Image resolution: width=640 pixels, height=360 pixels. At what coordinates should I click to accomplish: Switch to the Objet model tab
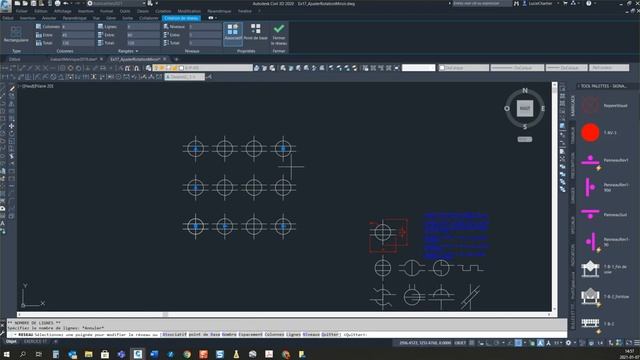coord(11,342)
